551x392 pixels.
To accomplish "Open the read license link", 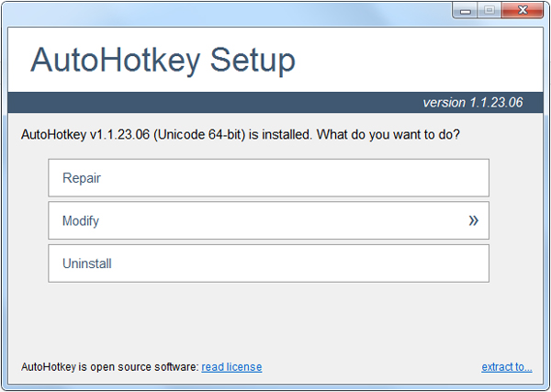I will tap(231, 367).
